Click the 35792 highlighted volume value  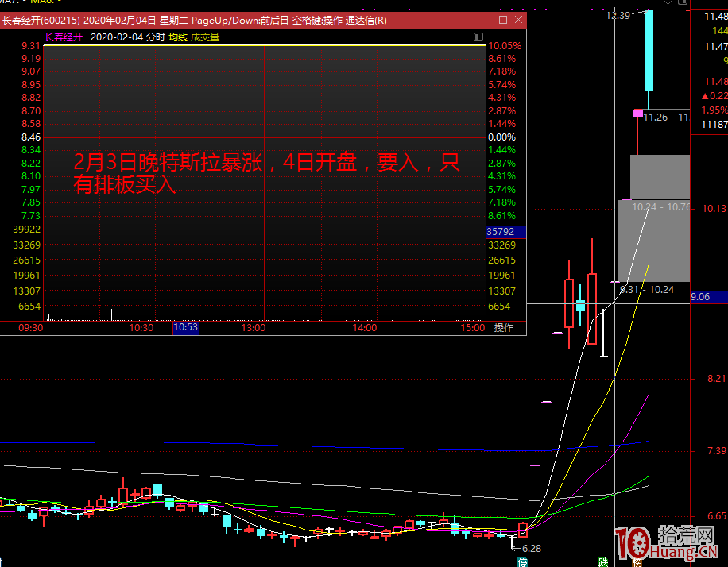click(501, 232)
